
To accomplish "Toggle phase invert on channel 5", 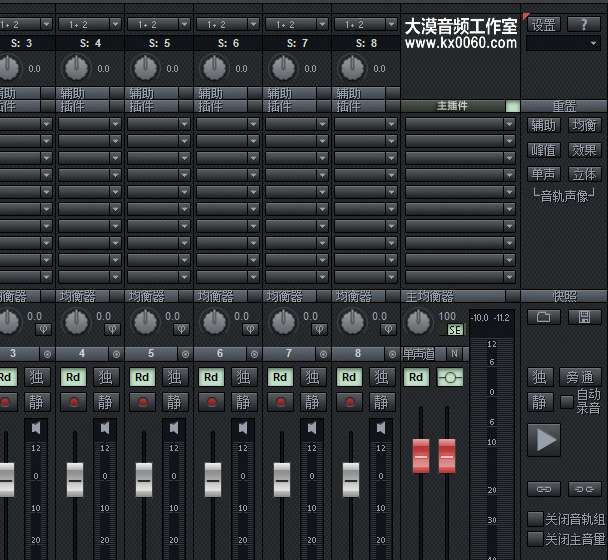I will click(181, 330).
